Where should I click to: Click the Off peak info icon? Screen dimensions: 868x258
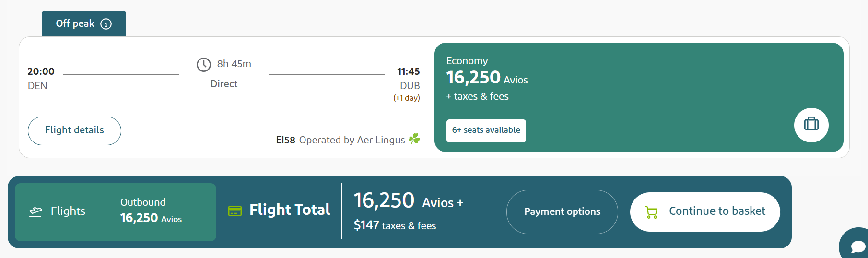(x=106, y=24)
